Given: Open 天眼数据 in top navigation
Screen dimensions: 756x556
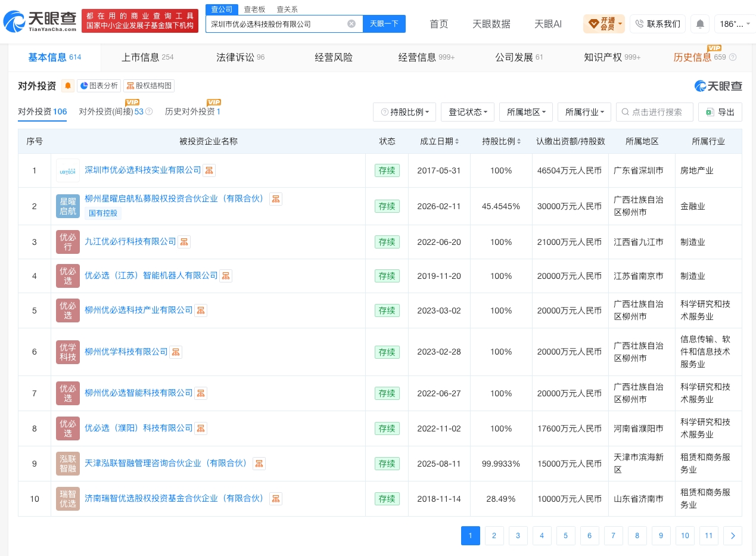Looking at the screenshot, I should coord(491,24).
